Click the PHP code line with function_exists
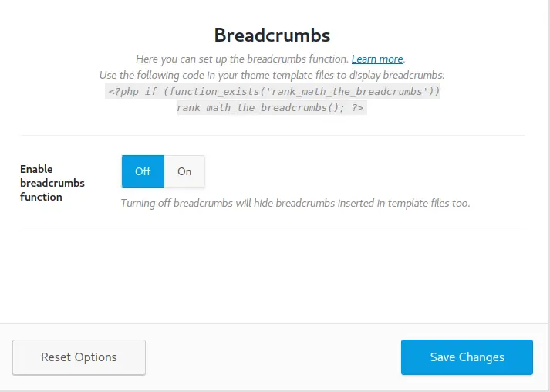 (x=274, y=92)
